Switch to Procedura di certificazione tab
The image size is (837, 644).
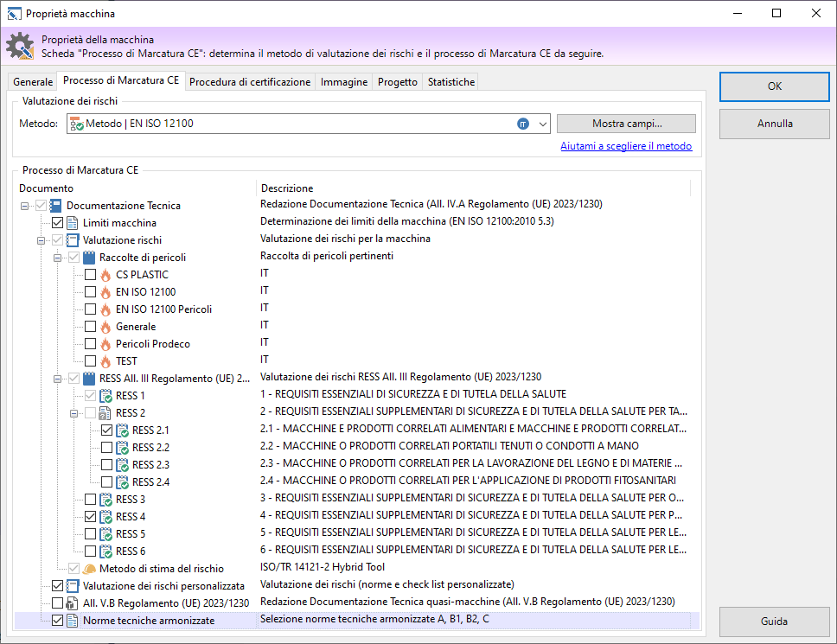(x=250, y=82)
